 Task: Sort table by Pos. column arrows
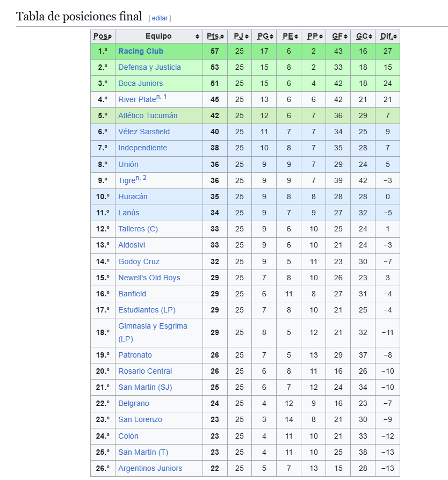coord(110,37)
